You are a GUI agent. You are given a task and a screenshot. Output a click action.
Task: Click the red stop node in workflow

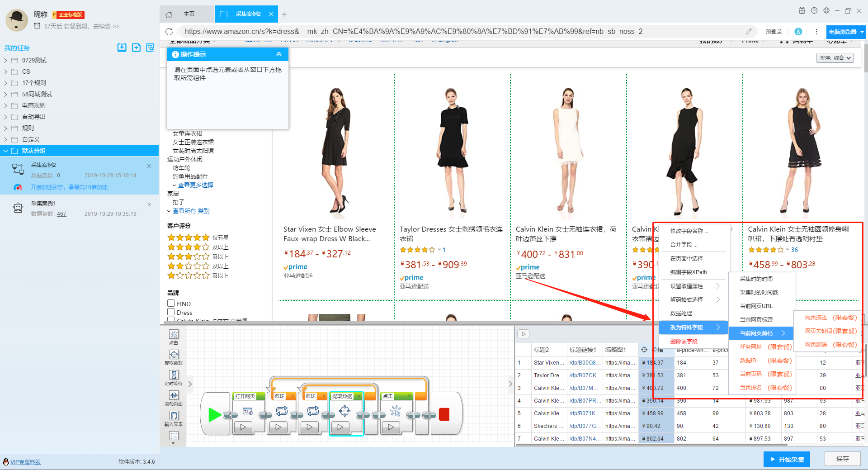pos(444,414)
